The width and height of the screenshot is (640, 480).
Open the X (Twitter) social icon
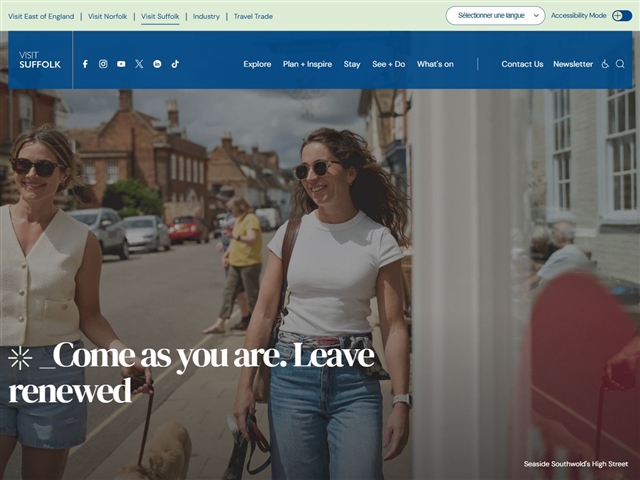pyautogui.click(x=139, y=64)
